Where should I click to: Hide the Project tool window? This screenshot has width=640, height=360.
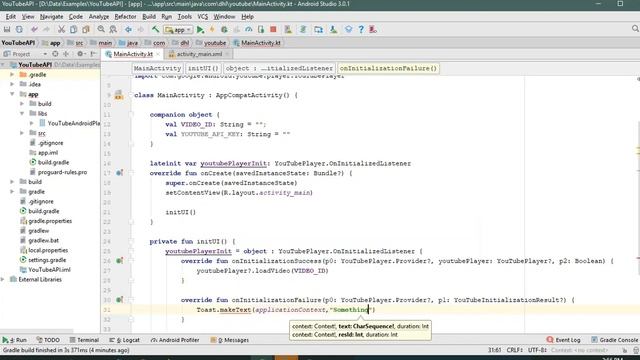pyautogui.click(x=93, y=54)
